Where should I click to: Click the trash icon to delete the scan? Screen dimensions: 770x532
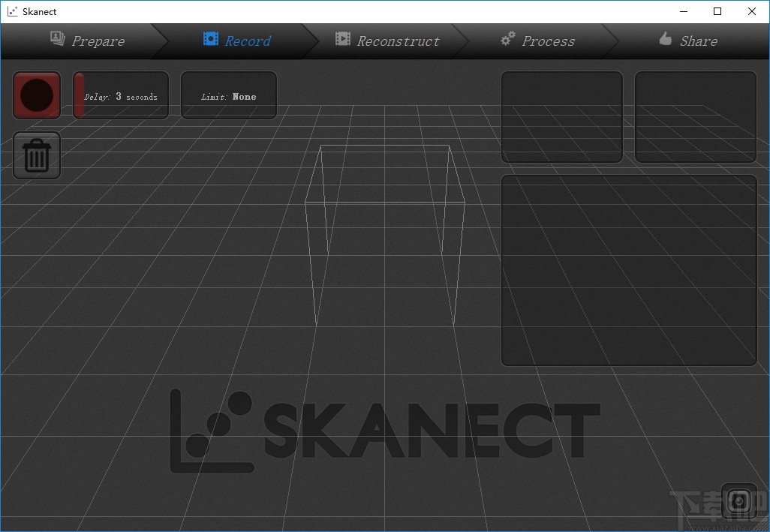click(36, 155)
